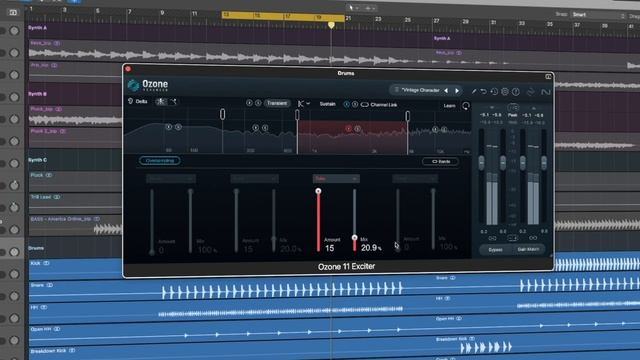The image size is (640, 360).
Task: Open the crossover type dropdown next to Transient
Action: 303,104
